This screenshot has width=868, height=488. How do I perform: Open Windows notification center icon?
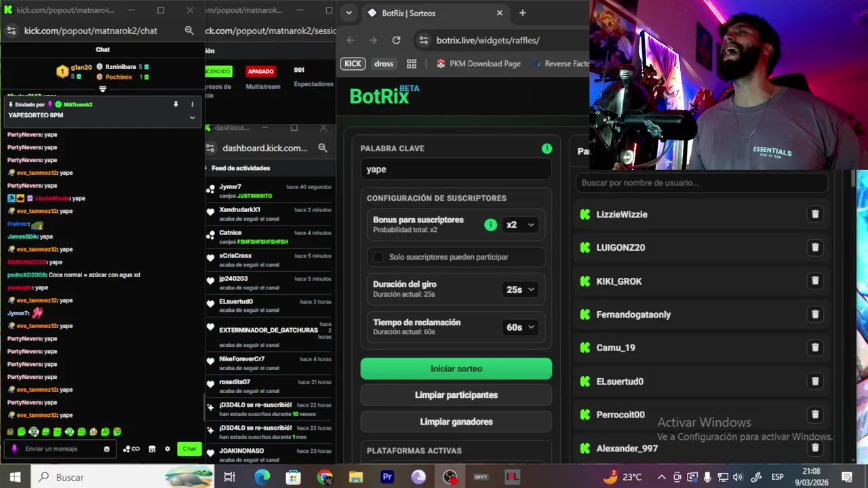tap(848, 477)
